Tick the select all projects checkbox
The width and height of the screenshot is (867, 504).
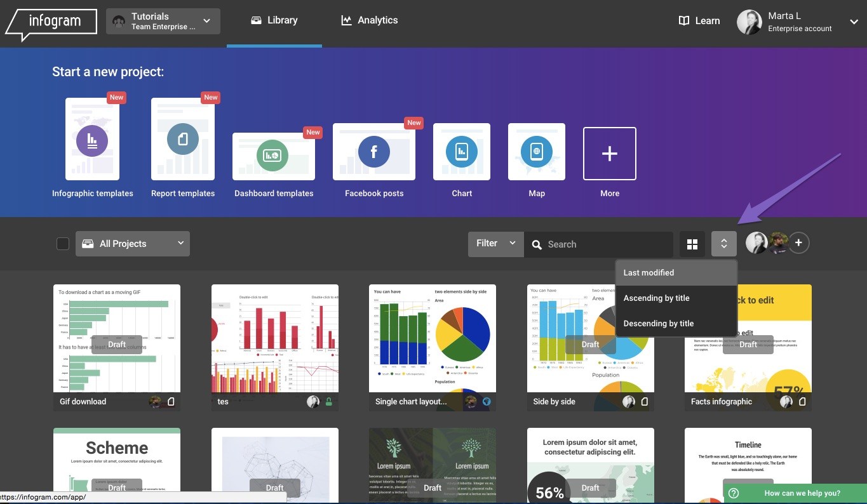pyautogui.click(x=63, y=244)
